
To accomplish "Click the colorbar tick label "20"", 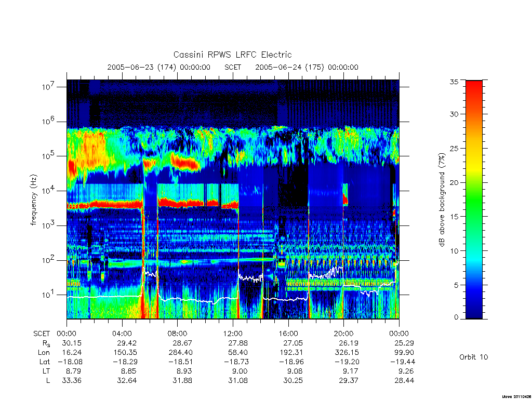I will [454, 182].
